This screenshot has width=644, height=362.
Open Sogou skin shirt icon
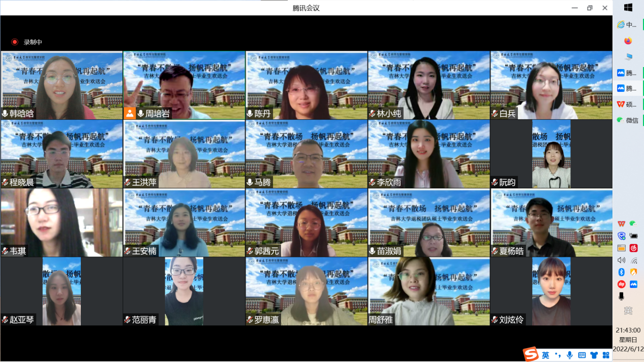click(x=594, y=355)
